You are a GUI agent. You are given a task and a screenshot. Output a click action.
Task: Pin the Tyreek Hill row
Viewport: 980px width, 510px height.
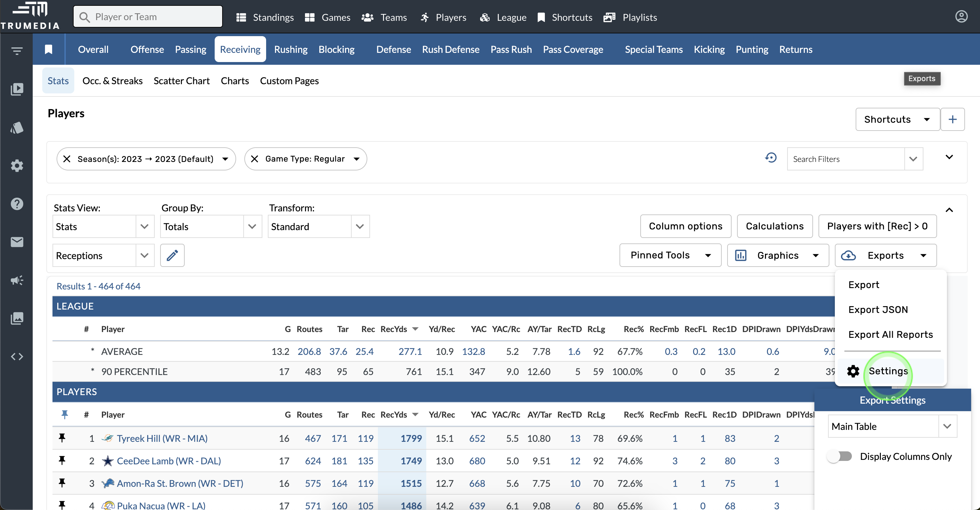[62, 438]
